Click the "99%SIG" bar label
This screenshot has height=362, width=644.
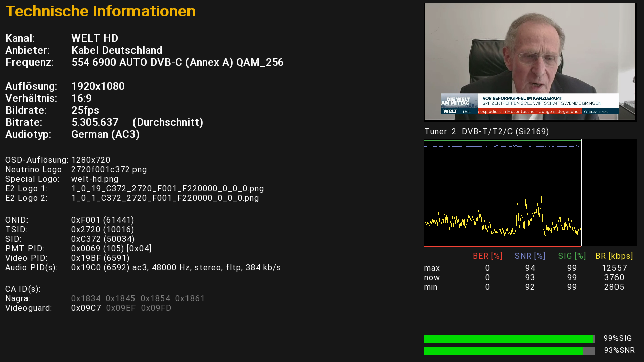coord(618,338)
